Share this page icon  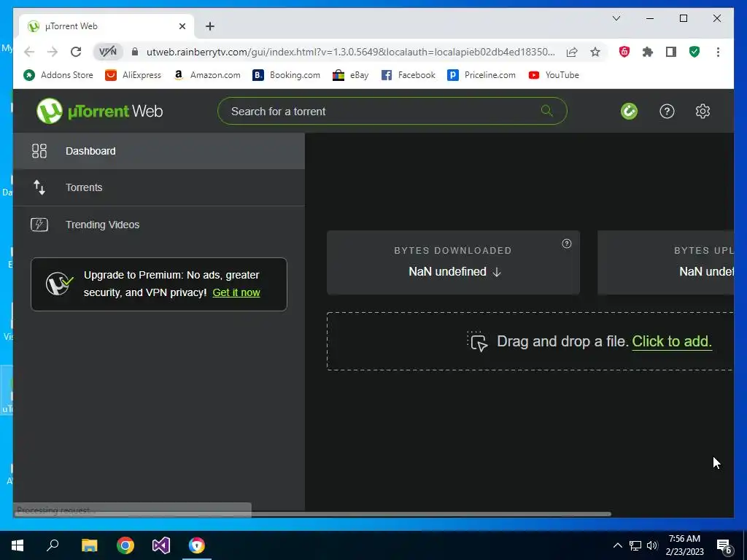tap(572, 52)
